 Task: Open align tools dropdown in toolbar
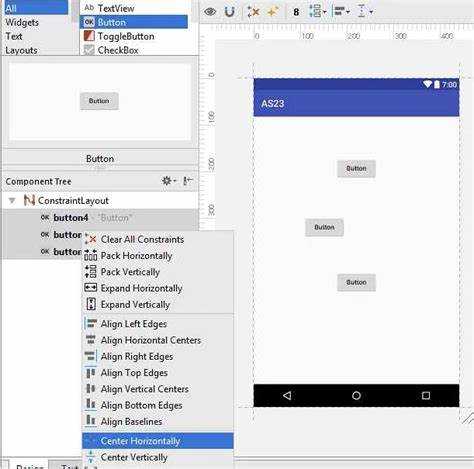coord(342,12)
